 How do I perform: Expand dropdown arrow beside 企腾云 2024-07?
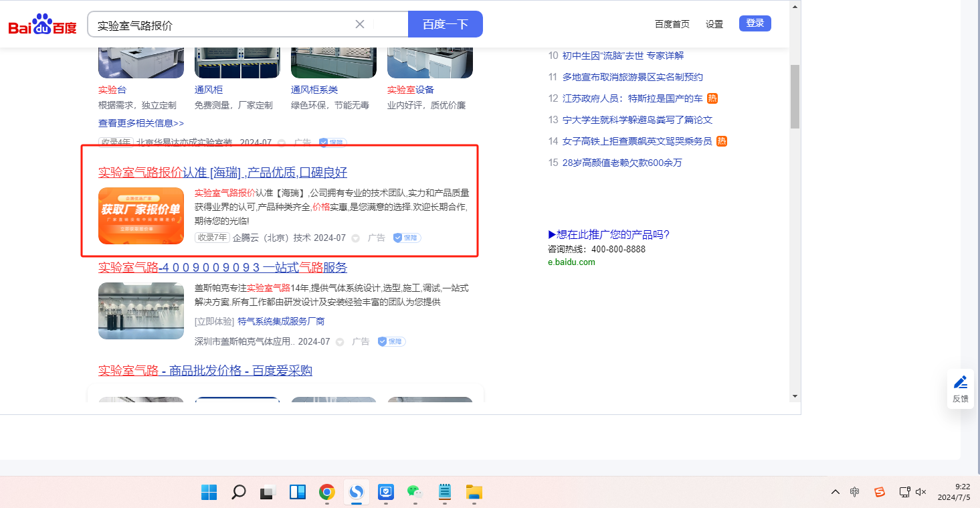click(x=356, y=238)
